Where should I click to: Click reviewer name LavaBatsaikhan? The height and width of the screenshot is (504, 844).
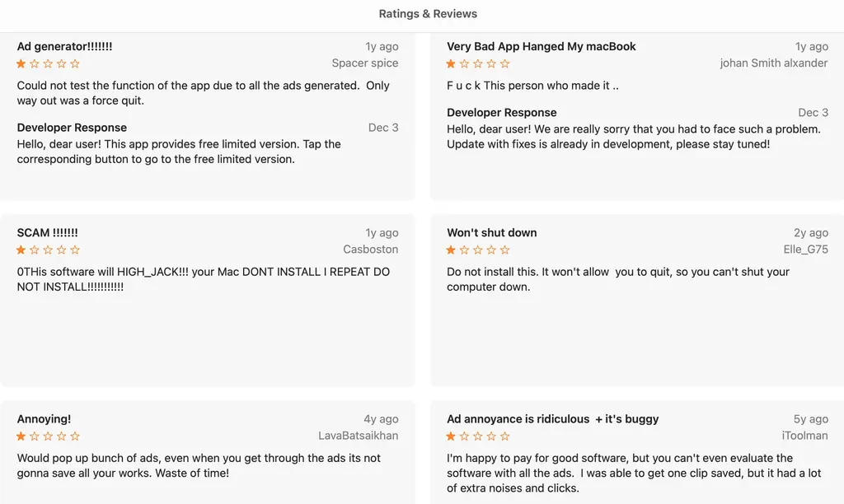click(x=358, y=436)
